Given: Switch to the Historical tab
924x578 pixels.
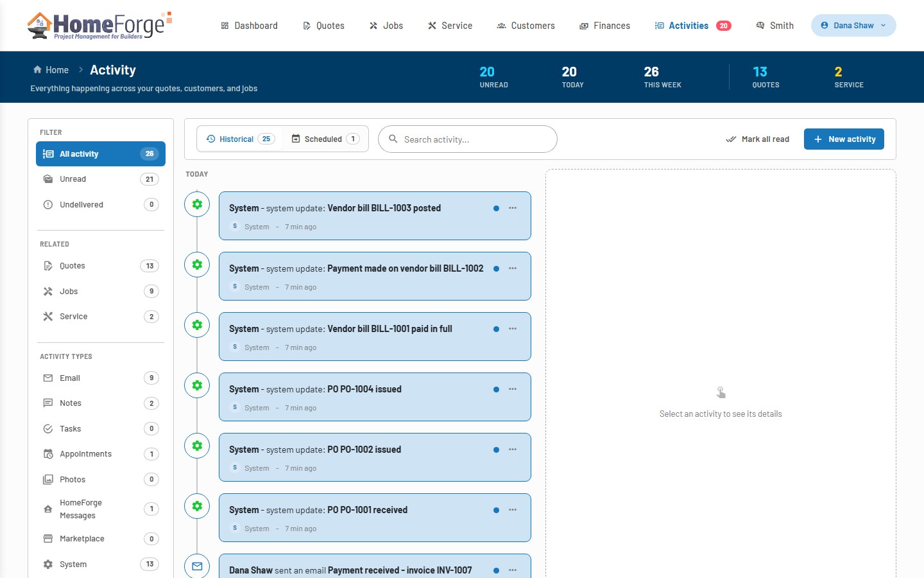Looking at the screenshot, I should tap(241, 139).
